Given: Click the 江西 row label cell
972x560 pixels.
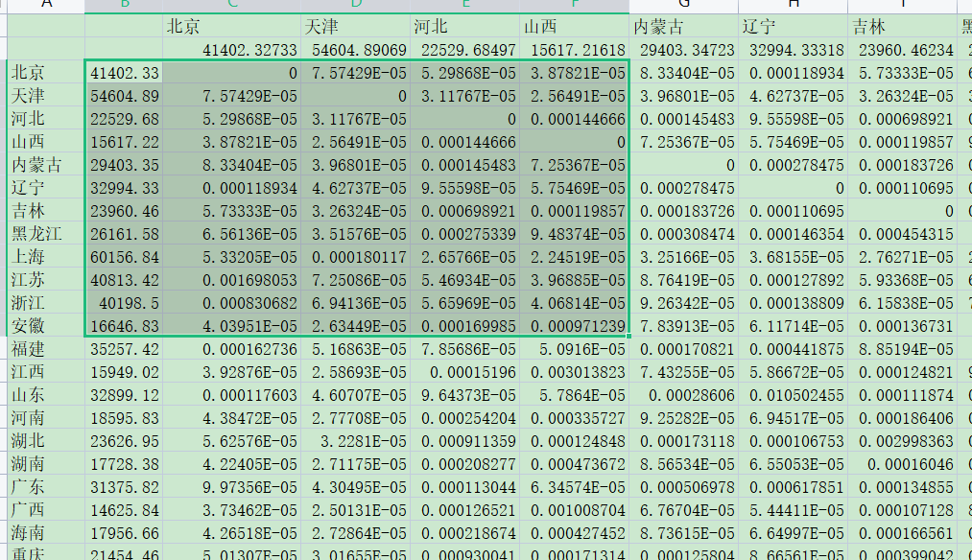Looking at the screenshot, I should click(46, 372).
